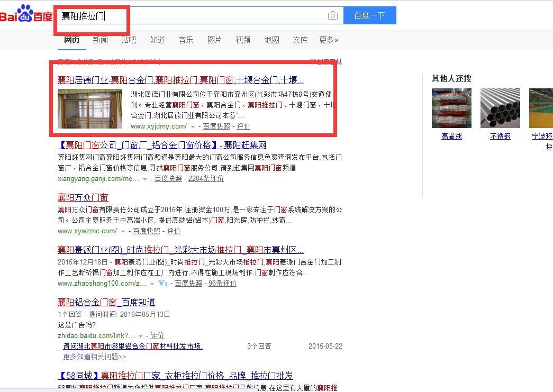
Task: Select the 网页 tab
Action: click(x=71, y=40)
